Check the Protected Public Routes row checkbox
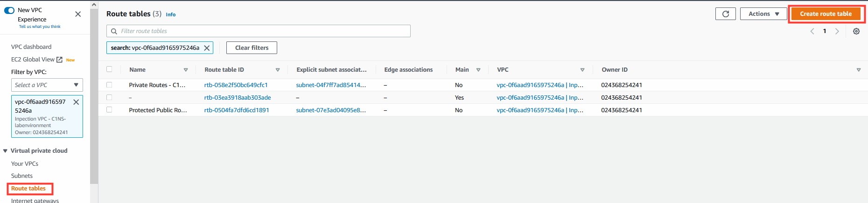Viewport: 868px width, 203px height. 109,110
